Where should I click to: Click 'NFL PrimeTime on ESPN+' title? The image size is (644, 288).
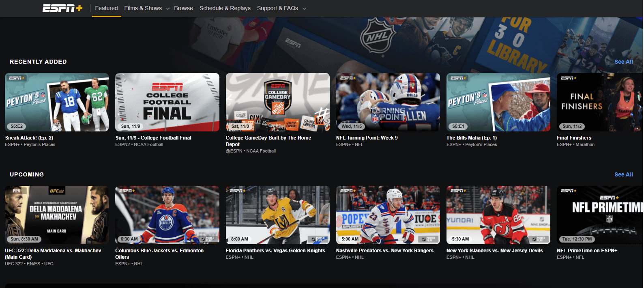(x=587, y=251)
